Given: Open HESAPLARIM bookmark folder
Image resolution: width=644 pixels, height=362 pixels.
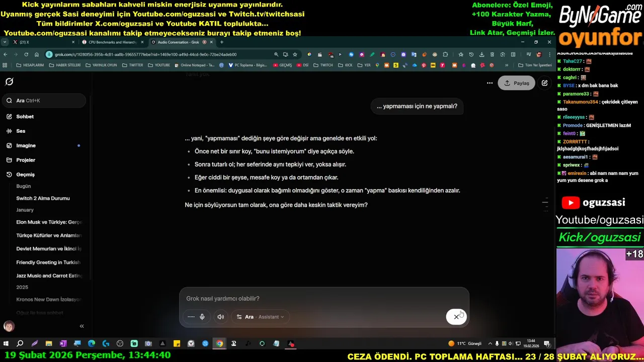Looking at the screenshot, I should 30,65.
